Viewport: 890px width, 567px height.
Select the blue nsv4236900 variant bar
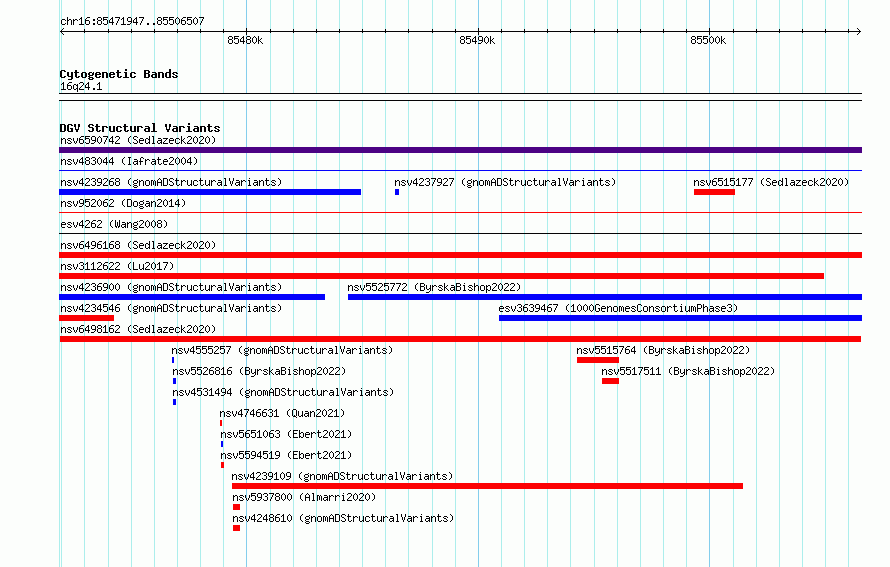pos(192,297)
